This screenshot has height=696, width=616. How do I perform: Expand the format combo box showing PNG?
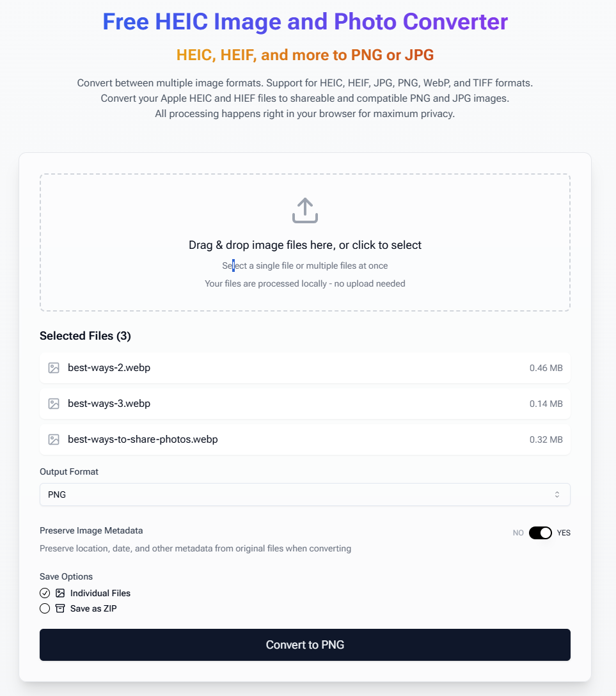tap(305, 494)
